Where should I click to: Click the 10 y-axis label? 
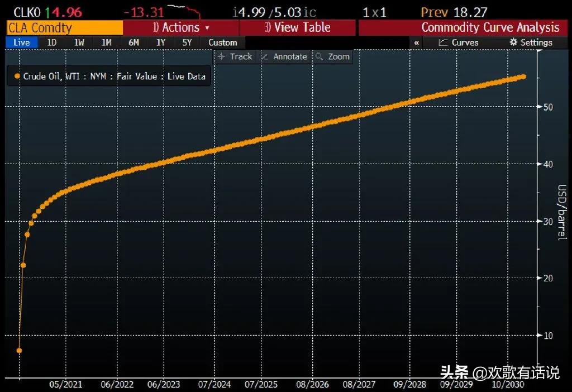(548, 336)
